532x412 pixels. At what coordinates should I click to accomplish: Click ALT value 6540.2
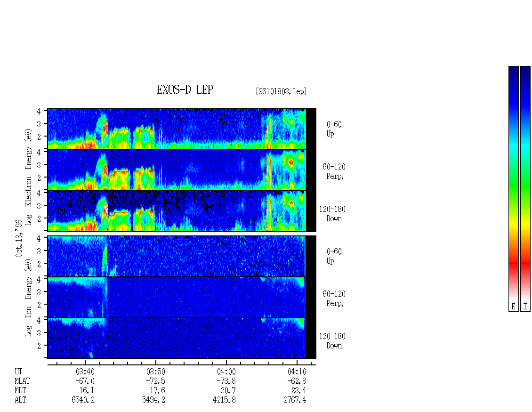point(83,400)
